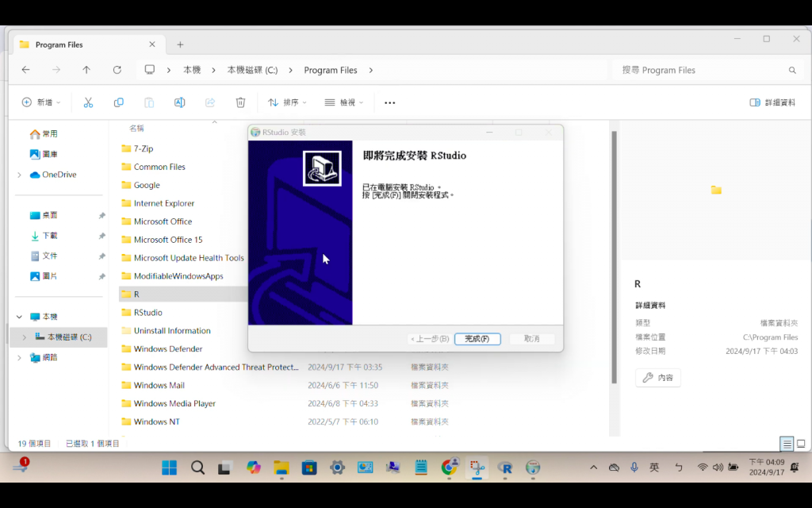This screenshot has height=508, width=812.
Task: Open the 排序 (Sort) dropdown
Action: [x=287, y=102]
